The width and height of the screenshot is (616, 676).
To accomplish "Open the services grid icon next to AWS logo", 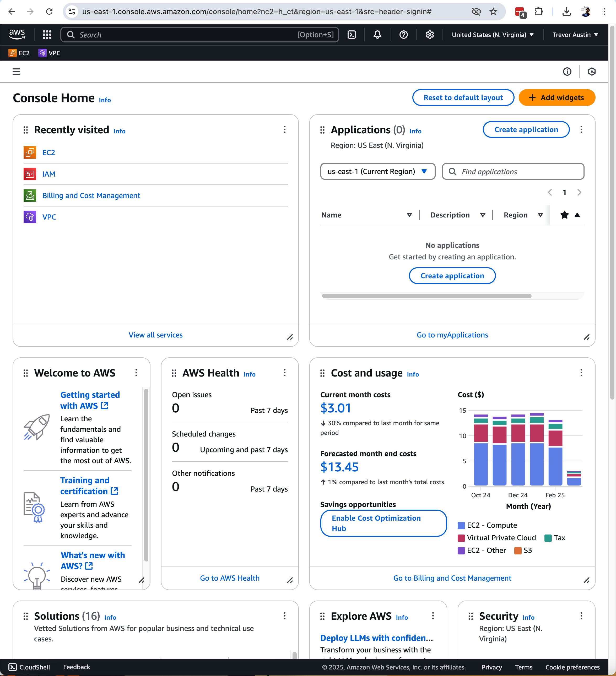I will (x=47, y=35).
